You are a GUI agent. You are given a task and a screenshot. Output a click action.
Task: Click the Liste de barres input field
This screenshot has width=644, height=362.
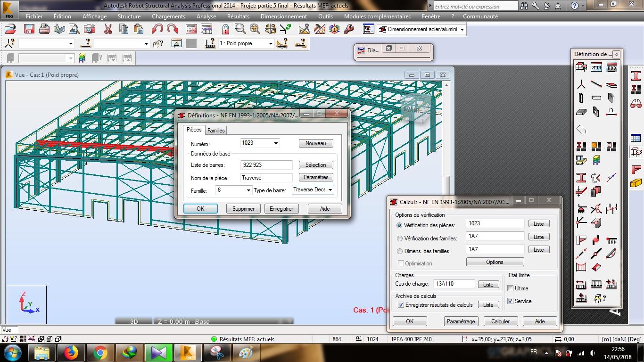[266, 165]
